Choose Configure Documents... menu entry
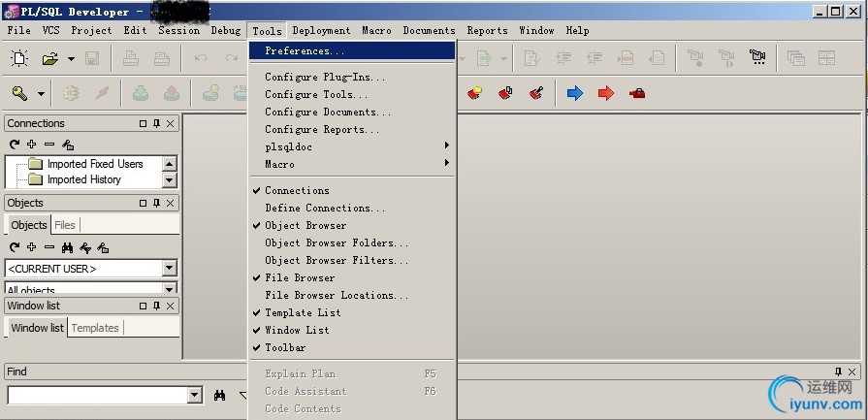This screenshot has width=868, height=420. pos(352,112)
